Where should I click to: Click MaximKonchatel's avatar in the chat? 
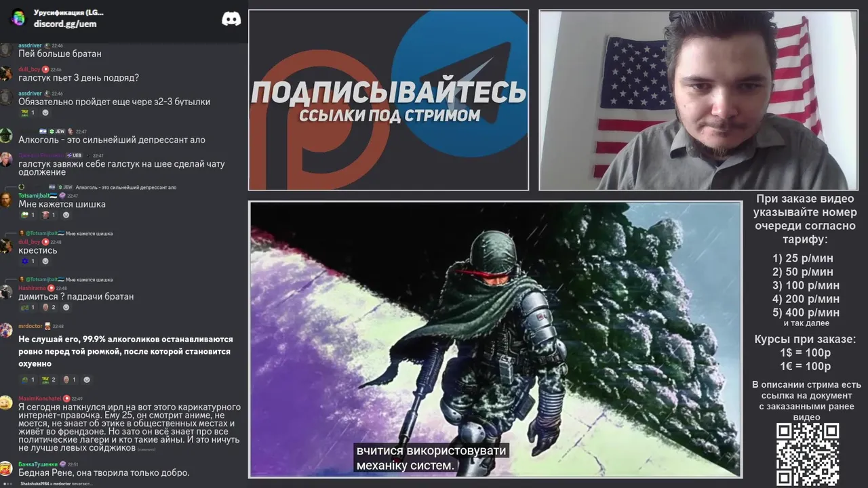6,403
